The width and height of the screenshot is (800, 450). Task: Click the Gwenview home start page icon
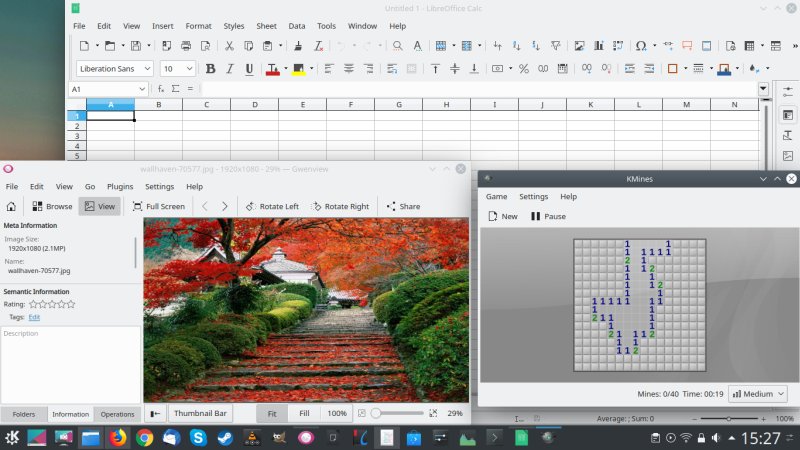point(11,206)
